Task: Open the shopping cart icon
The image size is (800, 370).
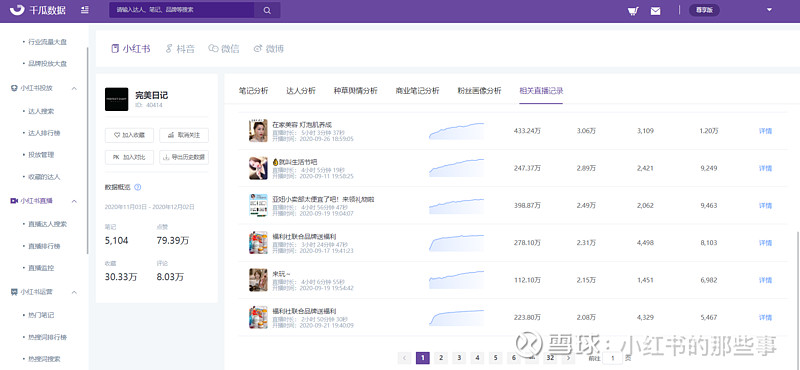Action: [633, 11]
